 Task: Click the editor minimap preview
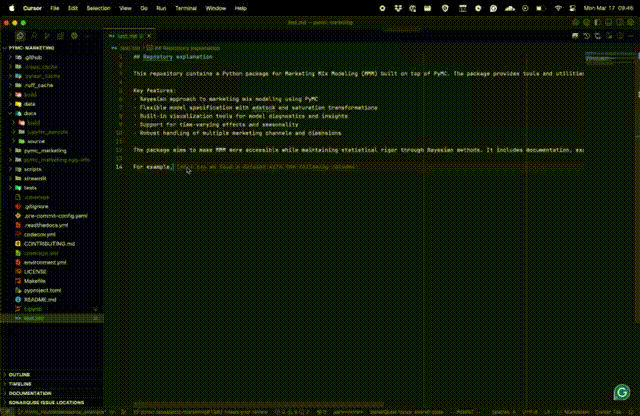[610, 58]
